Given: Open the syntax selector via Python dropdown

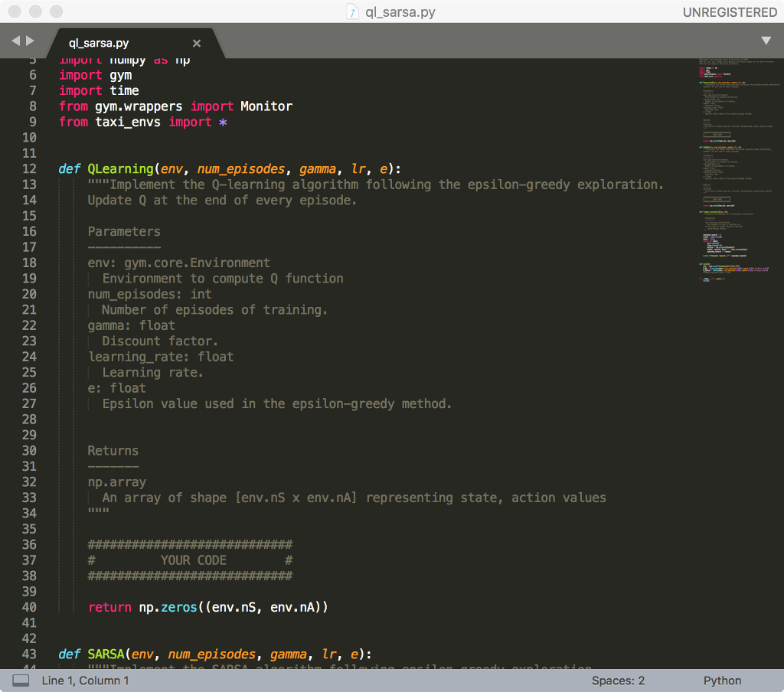Looking at the screenshot, I should pos(721,681).
